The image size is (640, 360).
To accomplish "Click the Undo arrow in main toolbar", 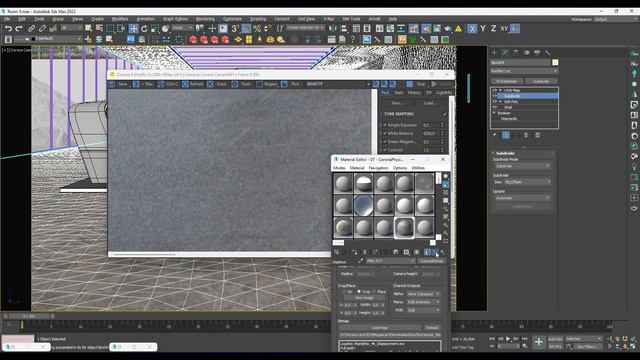I will pyautogui.click(x=9, y=29).
